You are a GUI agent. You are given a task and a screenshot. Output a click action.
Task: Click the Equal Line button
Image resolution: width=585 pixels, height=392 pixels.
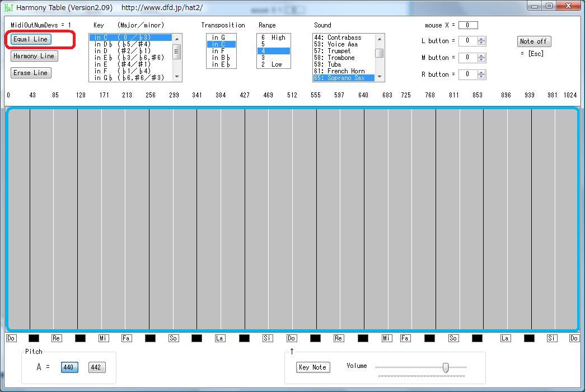pyautogui.click(x=31, y=39)
